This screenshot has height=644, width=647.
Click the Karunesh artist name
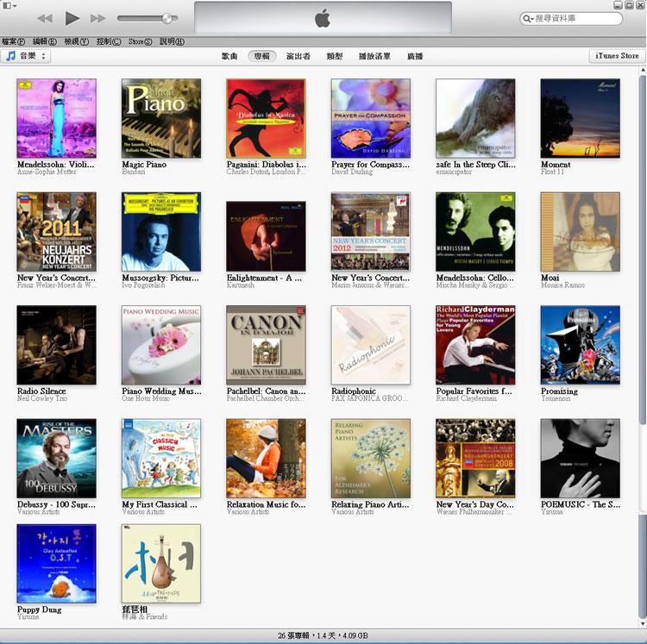point(241,285)
